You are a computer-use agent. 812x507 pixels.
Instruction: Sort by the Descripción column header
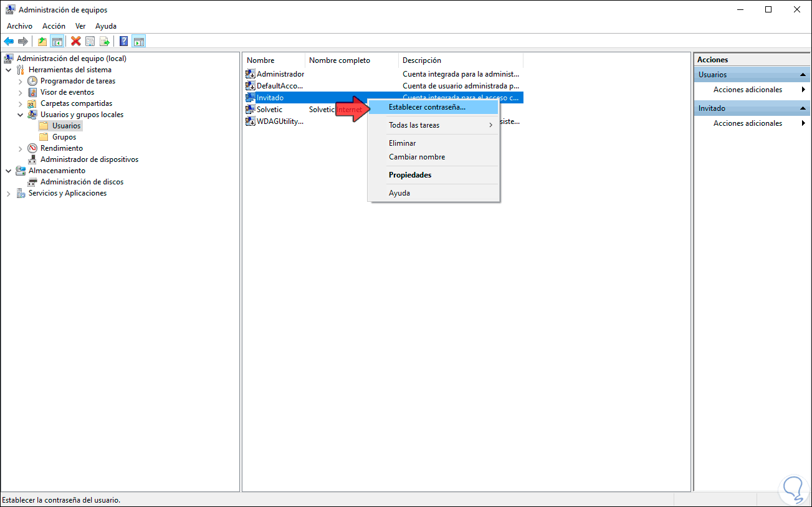pos(461,60)
